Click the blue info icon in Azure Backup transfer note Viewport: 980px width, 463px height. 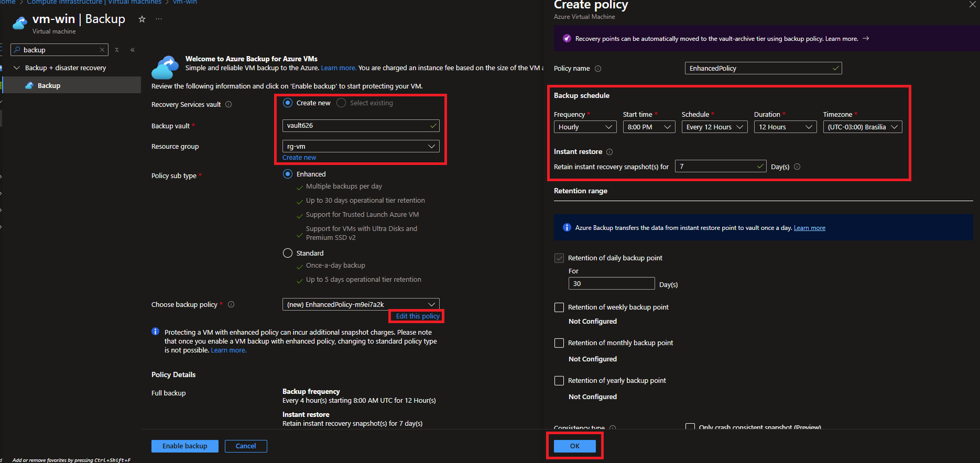click(x=567, y=227)
